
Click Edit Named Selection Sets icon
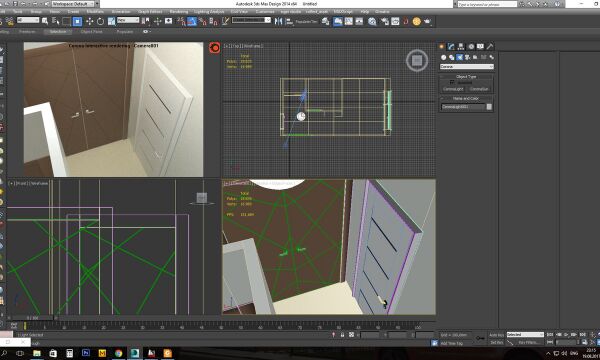click(x=226, y=21)
